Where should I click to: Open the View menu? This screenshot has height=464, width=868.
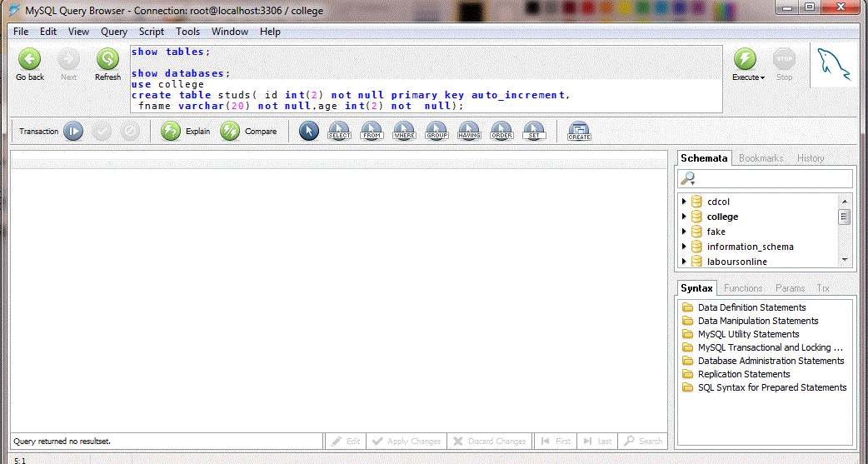point(78,32)
